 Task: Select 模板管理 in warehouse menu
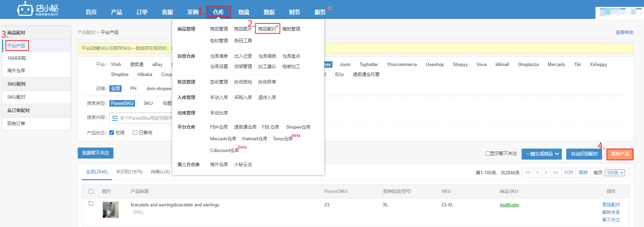pos(291,29)
